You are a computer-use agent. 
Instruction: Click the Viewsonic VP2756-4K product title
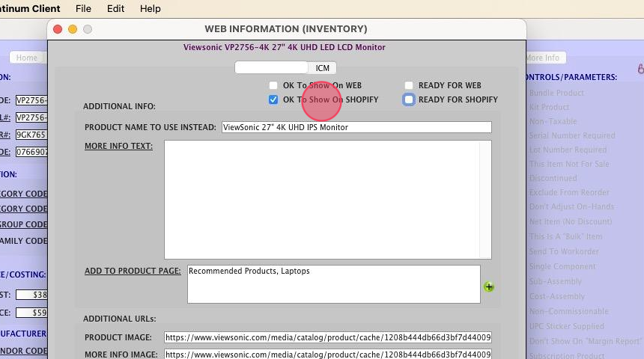(285, 47)
